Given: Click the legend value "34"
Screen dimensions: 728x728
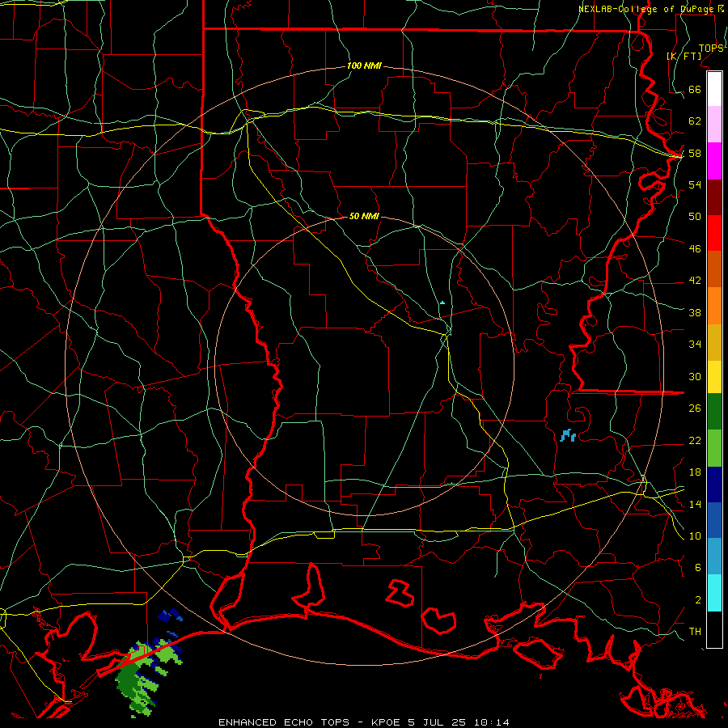Looking at the screenshot, I should pyautogui.click(x=695, y=344).
